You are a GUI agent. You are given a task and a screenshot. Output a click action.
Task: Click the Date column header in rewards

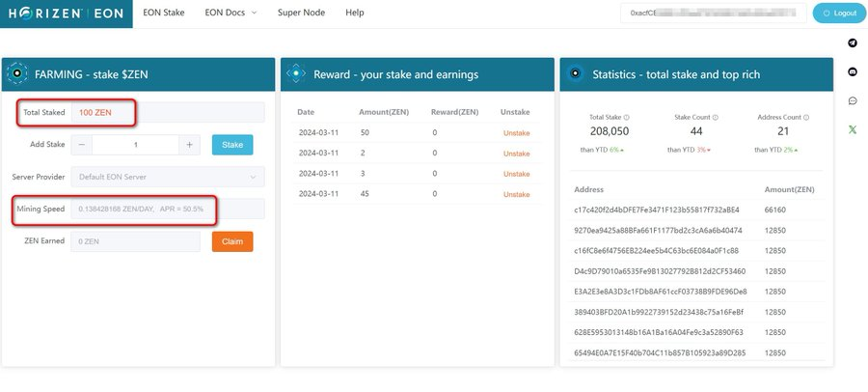(x=306, y=112)
